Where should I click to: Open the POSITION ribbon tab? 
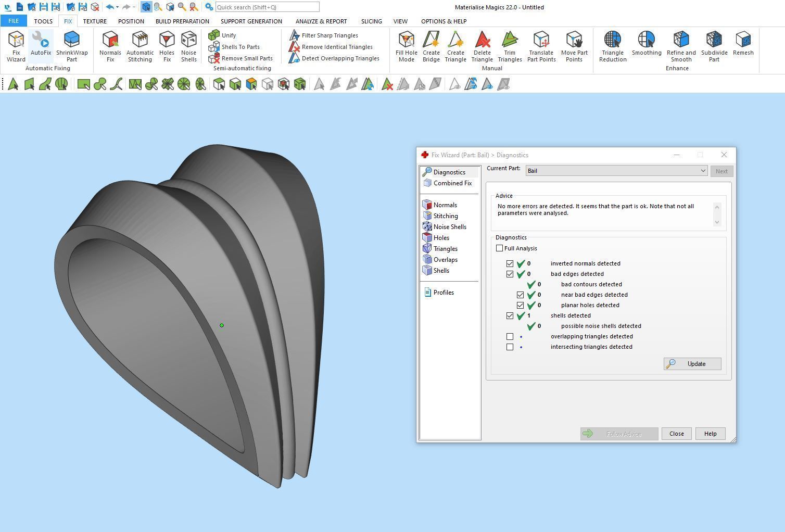[x=131, y=21]
